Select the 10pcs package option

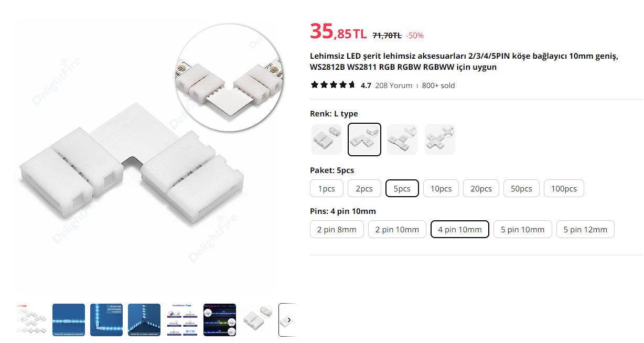(441, 188)
